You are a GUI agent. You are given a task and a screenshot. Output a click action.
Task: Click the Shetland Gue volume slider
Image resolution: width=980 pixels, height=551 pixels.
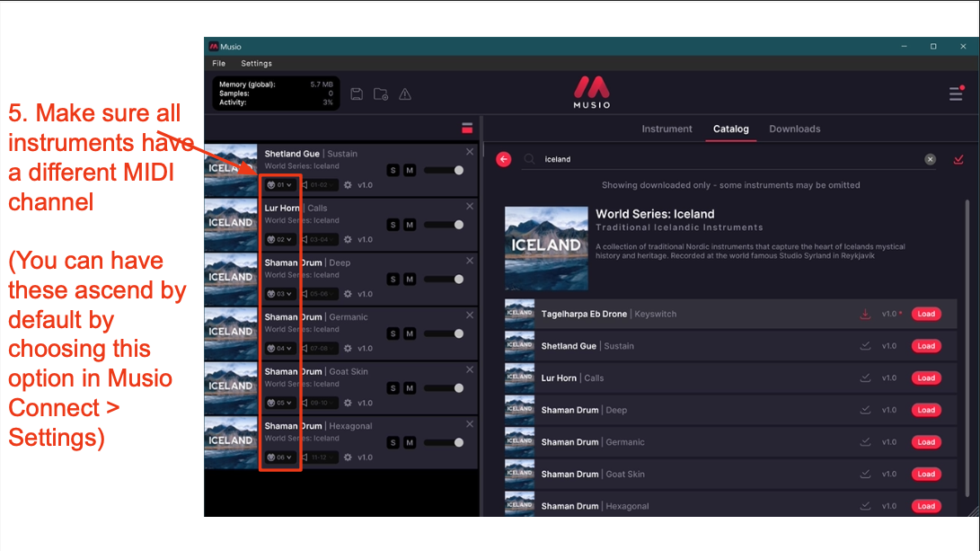tap(444, 170)
